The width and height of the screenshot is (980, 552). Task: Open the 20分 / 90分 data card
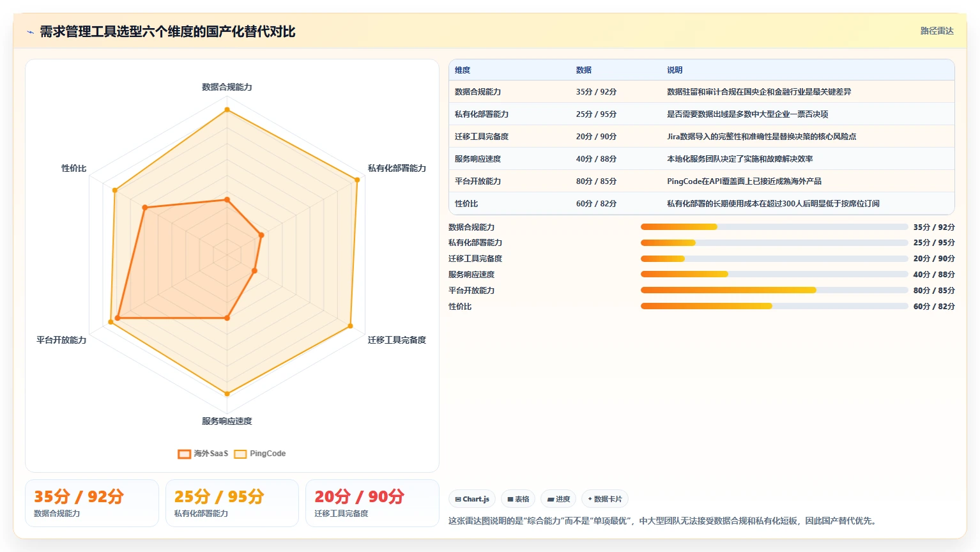pos(372,503)
